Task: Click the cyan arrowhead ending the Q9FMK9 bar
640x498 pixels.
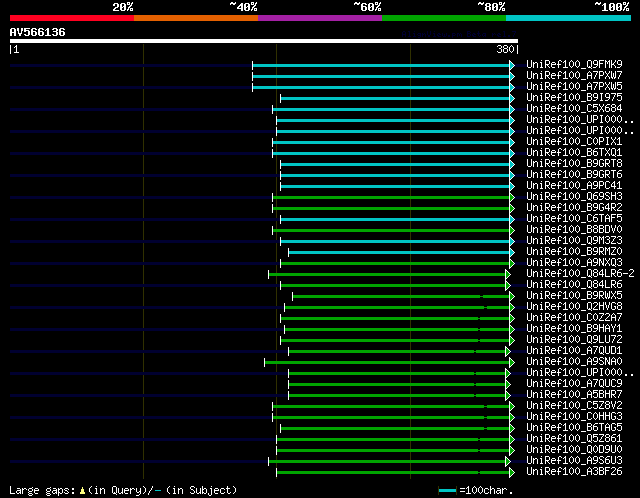Action: pos(512,65)
